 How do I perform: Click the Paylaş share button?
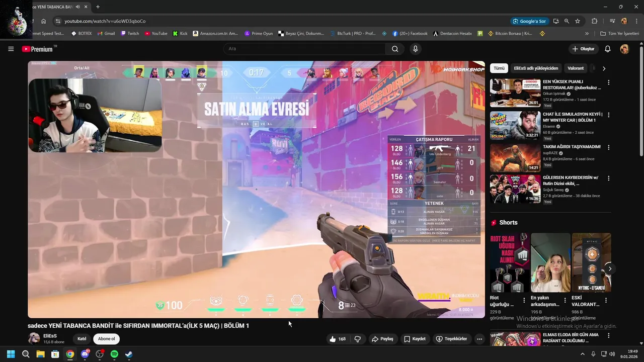pyautogui.click(x=383, y=339)
